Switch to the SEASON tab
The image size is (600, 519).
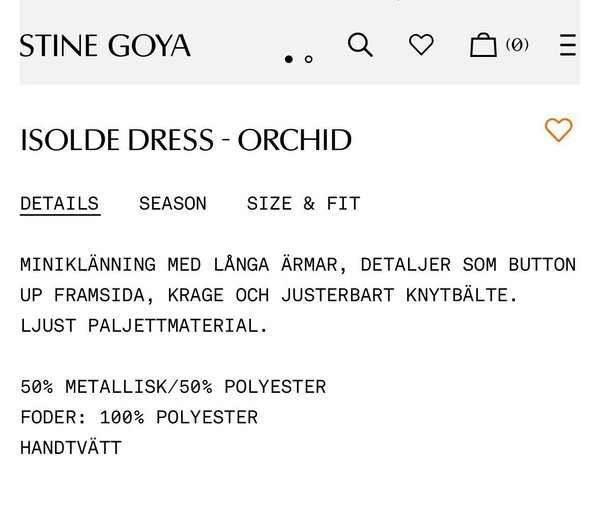point(173,203)
